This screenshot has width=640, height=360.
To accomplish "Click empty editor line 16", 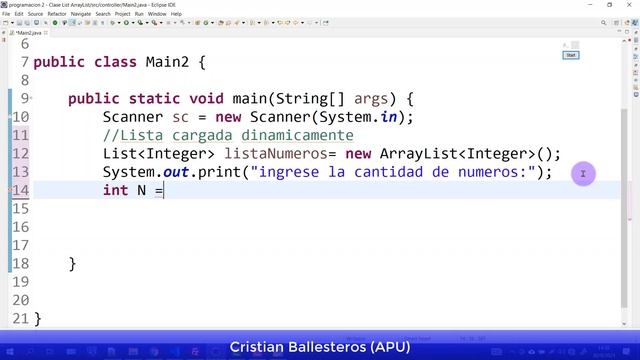I will [327, 227].
